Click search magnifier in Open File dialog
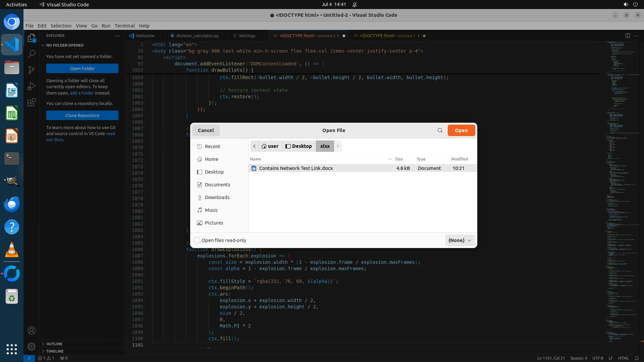Viewport: 644px width, 362px height. tap(440, 130)
